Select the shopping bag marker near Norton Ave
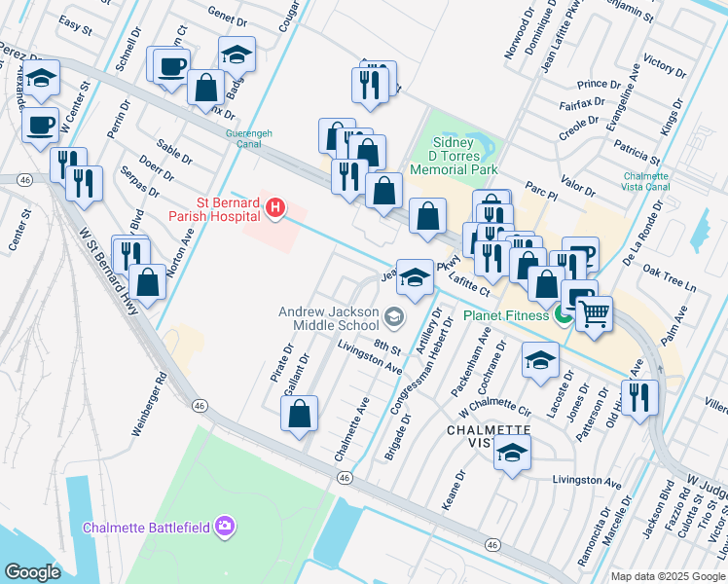 click(x=147, y=285)
